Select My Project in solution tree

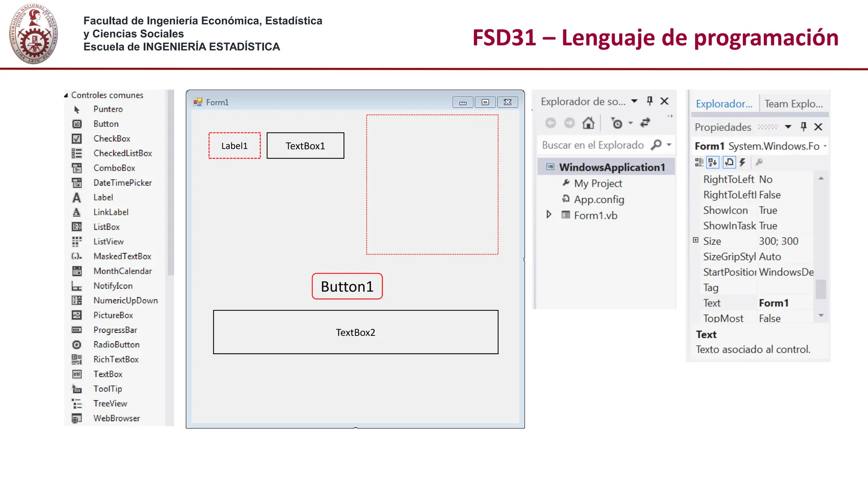point(598,183)
